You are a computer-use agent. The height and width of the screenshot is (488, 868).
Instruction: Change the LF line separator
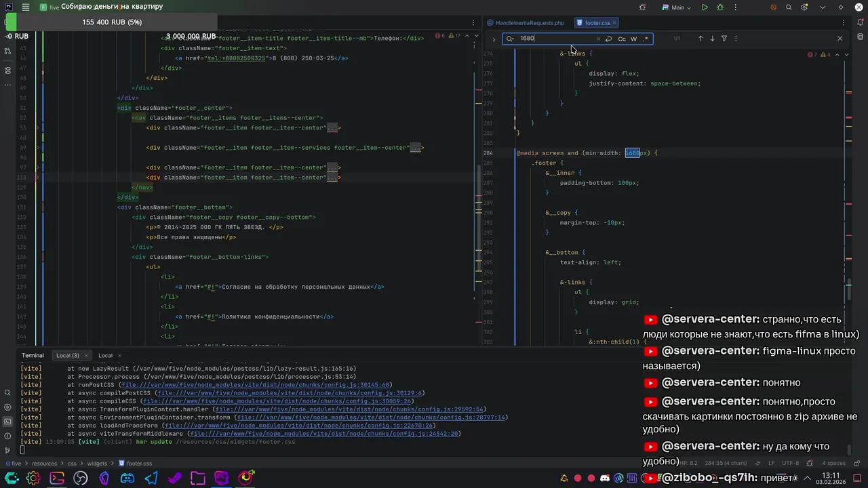coord(772,464)
